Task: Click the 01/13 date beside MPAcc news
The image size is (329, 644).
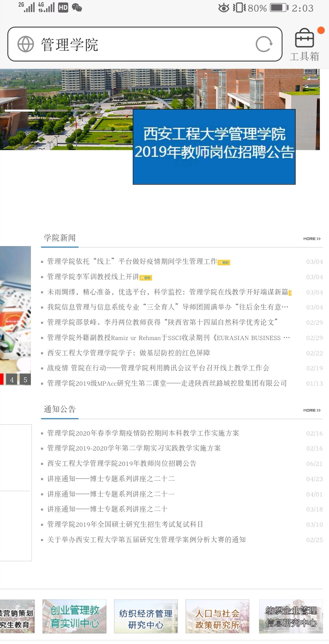Action: (315, 384)
